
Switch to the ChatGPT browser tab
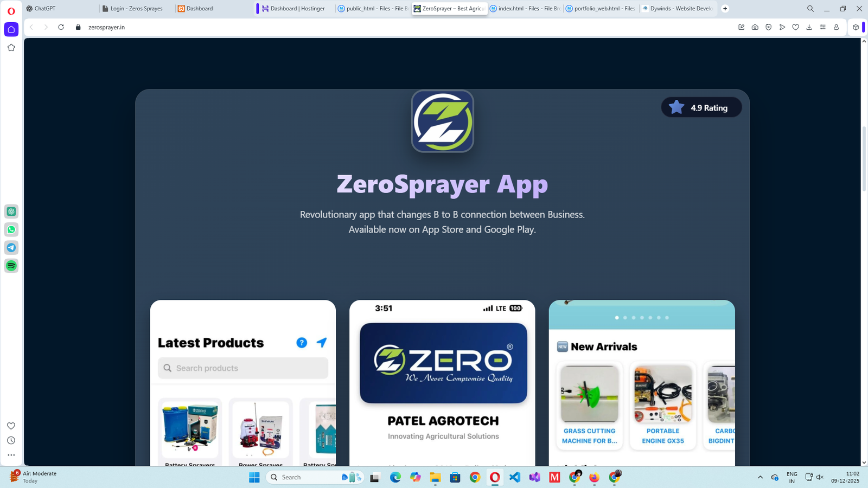coord(44,9)
